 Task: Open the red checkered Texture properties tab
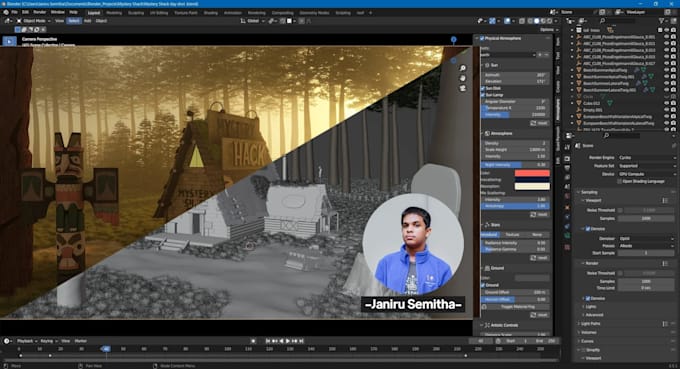click(x=567, y=247)
